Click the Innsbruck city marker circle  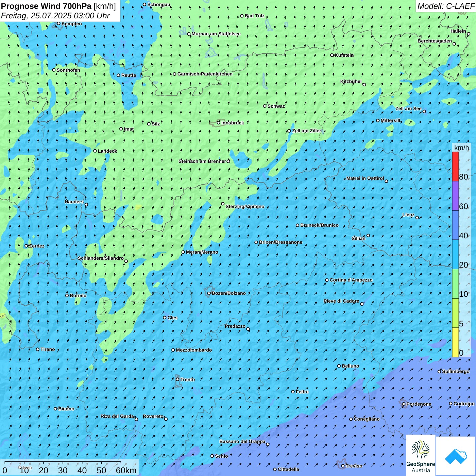point(219,123)
